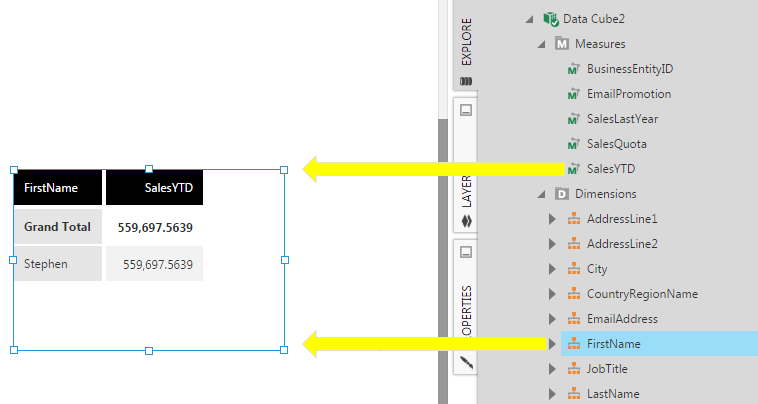Viewport: 758px width, 404px height.
Task: Select the JobTitle dimension label
Action: click(607, 369)
